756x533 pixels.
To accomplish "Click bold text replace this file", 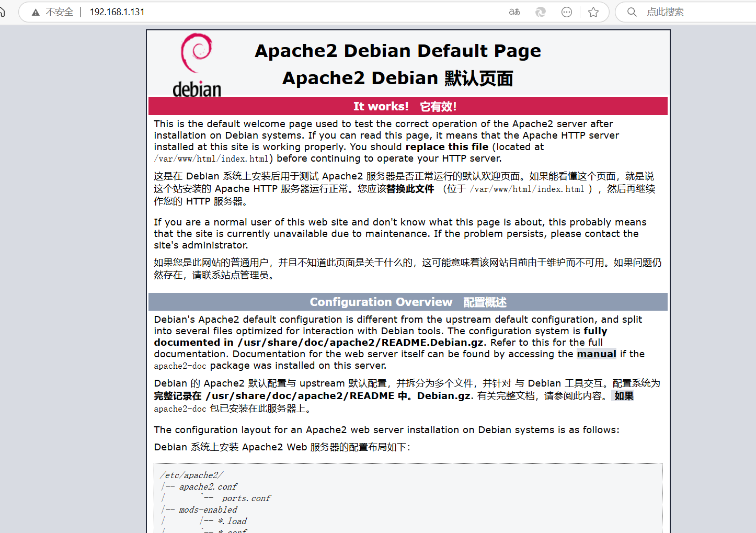I will click(447, 147).
